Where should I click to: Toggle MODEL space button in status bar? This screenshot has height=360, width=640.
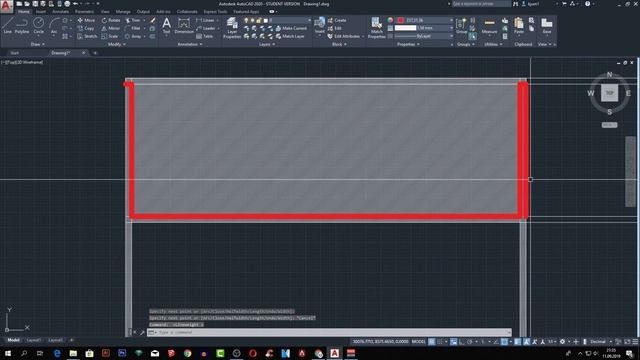419,342
